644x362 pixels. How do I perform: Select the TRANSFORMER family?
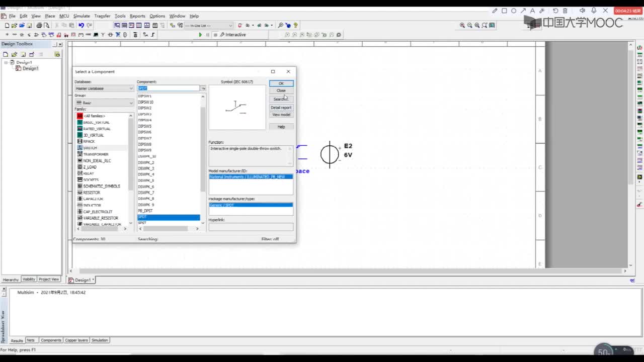click(96, 154)
